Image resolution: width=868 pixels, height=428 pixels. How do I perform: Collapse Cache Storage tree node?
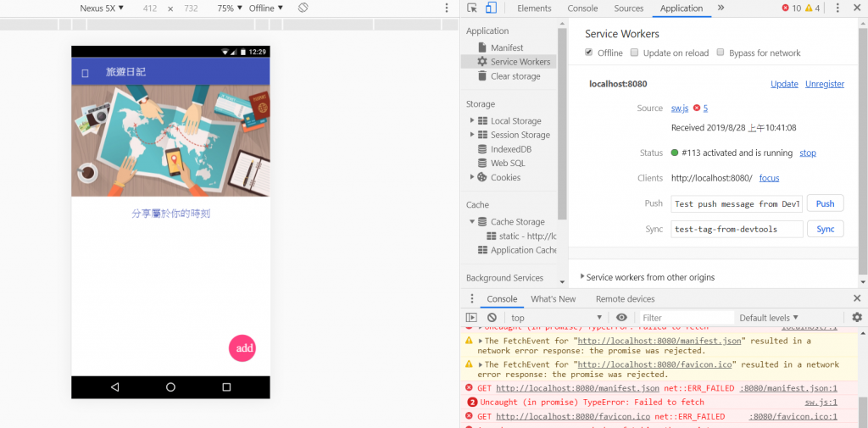point(471,221)
